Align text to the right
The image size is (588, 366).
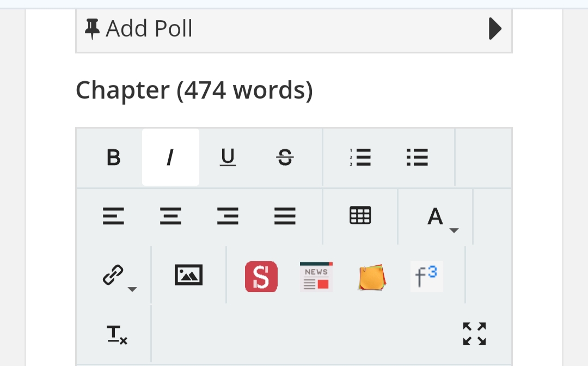point(228,217)
